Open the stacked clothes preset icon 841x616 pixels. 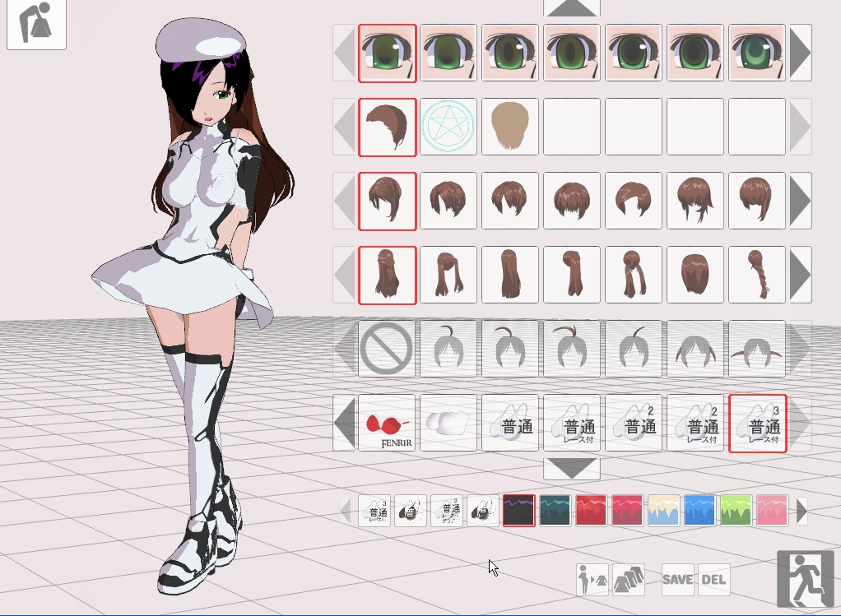(629, 580)
